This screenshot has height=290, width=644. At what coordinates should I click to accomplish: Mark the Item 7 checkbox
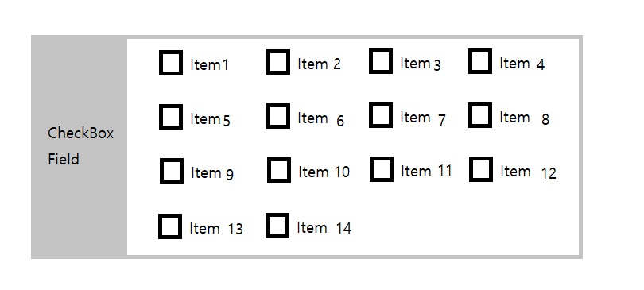tap(381, 115)
